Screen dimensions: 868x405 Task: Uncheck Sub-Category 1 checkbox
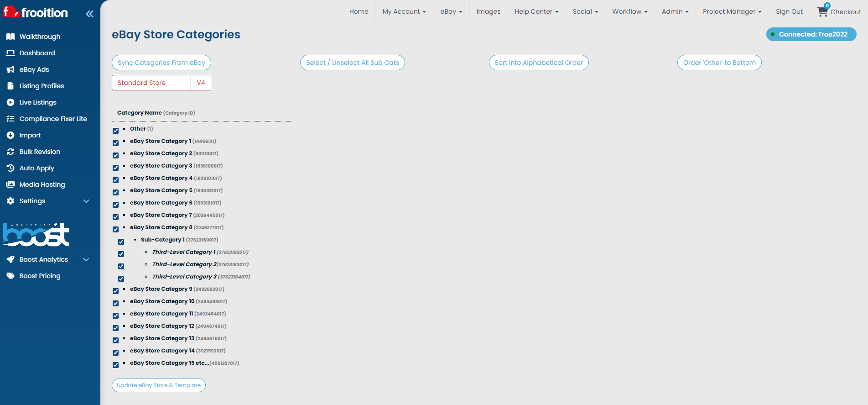tap(121, 242)
